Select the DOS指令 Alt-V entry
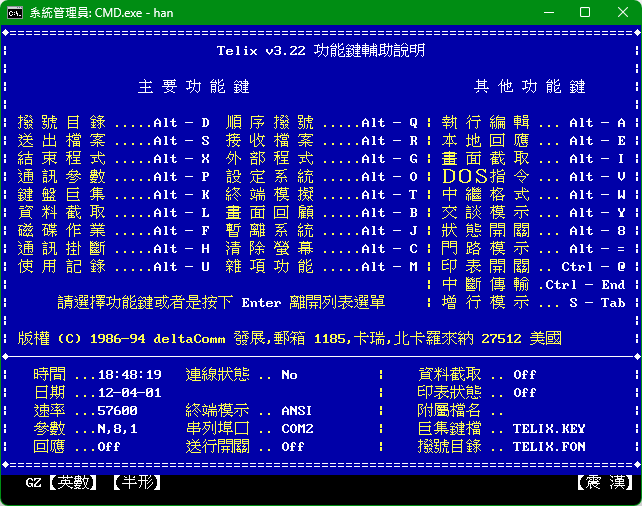 (x=533, y=176)
